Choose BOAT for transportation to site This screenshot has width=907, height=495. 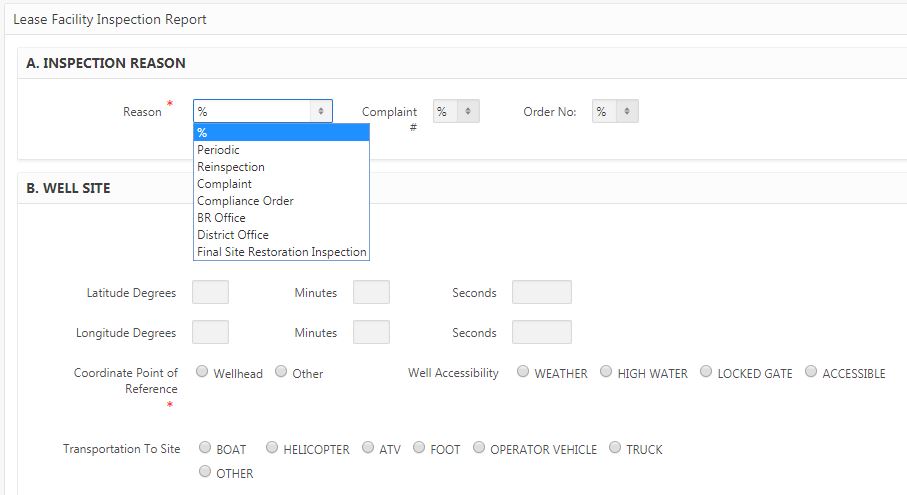[205, 448]
